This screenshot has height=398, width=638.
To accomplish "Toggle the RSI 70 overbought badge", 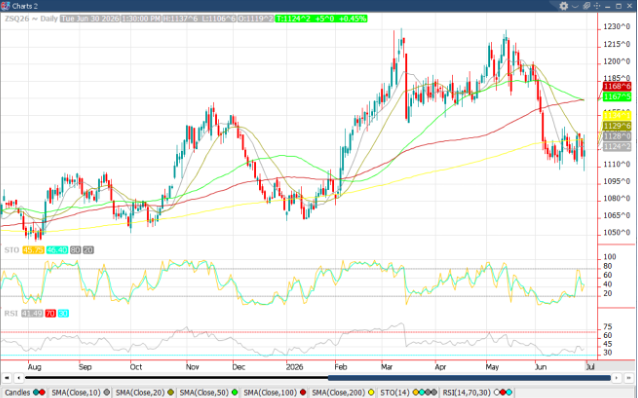I will [x=50, y=313].
